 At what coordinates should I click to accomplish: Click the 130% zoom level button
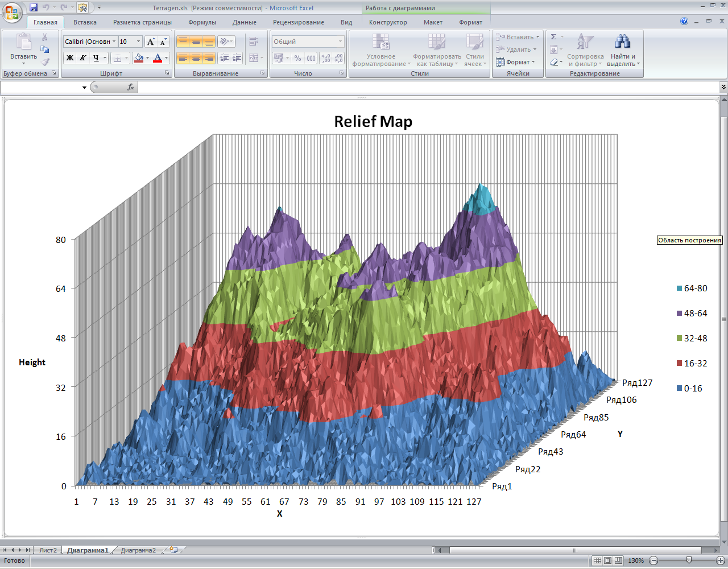coord(635,560)
